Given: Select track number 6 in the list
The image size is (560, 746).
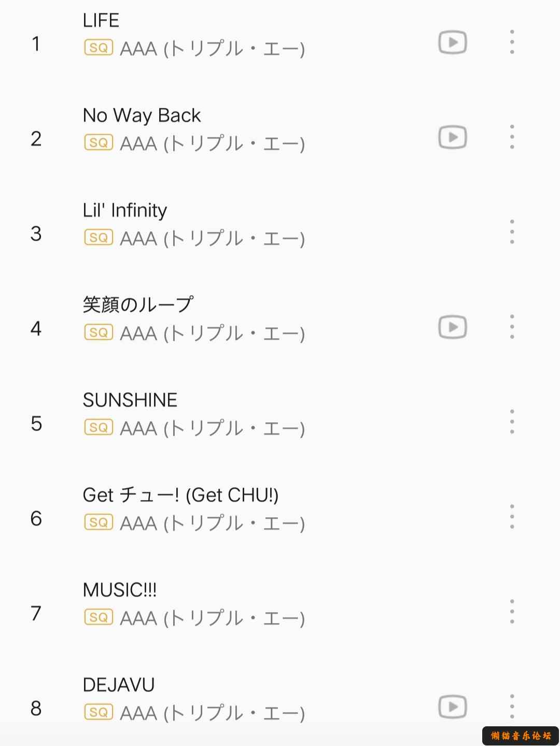Looking at the screenshot, I should 36,518.
